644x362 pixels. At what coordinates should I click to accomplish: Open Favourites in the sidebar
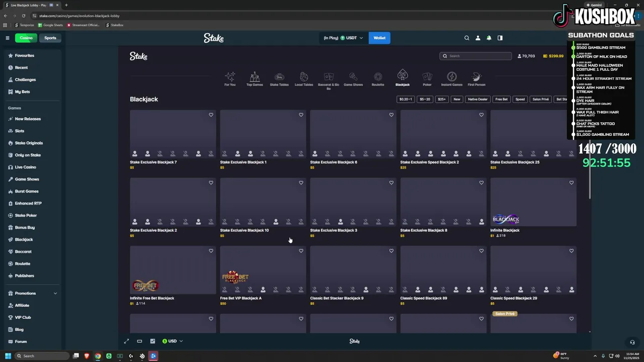point(24,55)
